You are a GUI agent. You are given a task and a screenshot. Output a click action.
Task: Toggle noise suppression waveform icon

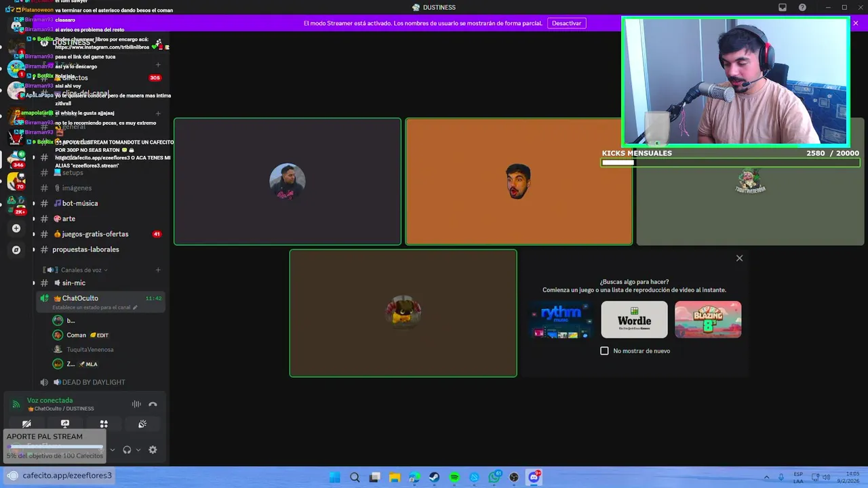click(x=136, y=404)
